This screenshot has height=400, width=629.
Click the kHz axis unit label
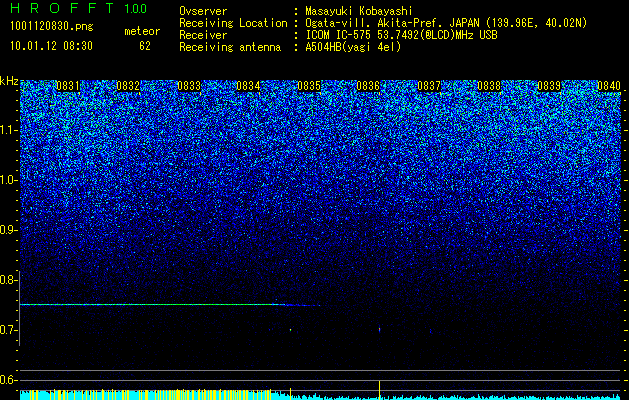(x=9, y=81)
